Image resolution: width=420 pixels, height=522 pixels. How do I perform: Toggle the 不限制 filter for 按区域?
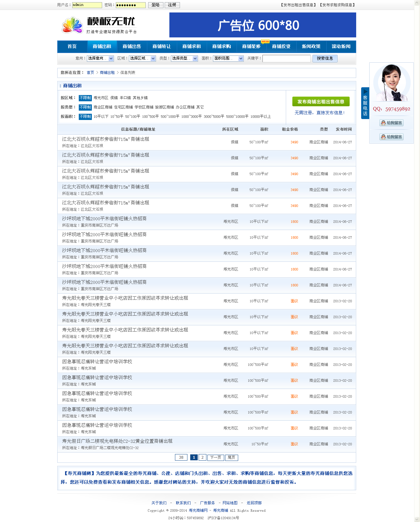(x=85, y=98)
